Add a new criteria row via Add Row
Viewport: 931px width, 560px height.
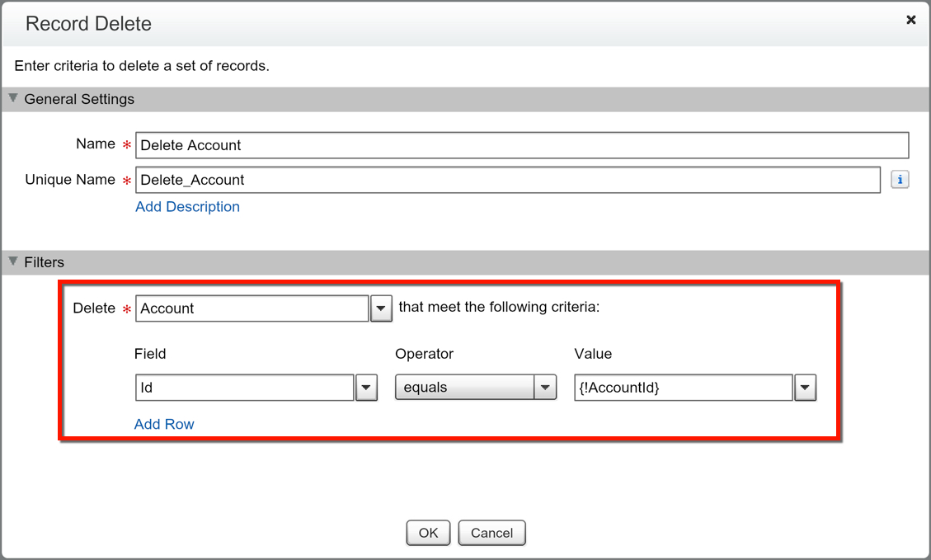(x=164, y=425)
